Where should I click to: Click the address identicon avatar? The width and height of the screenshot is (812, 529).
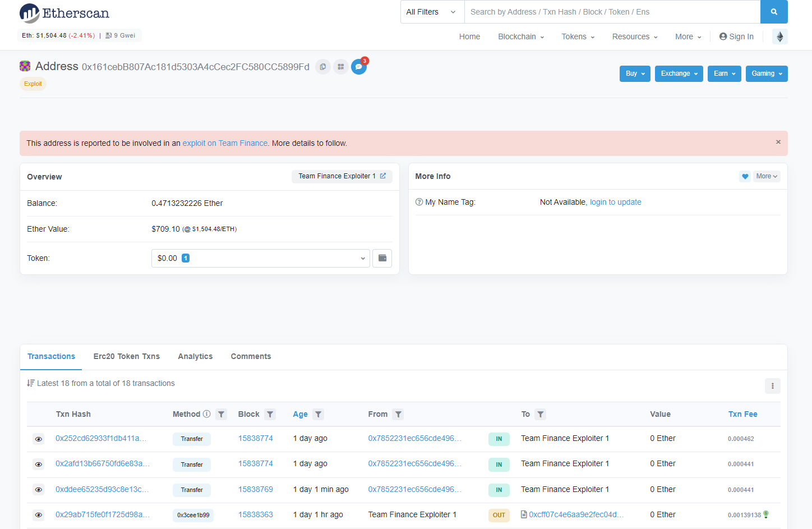25,66
